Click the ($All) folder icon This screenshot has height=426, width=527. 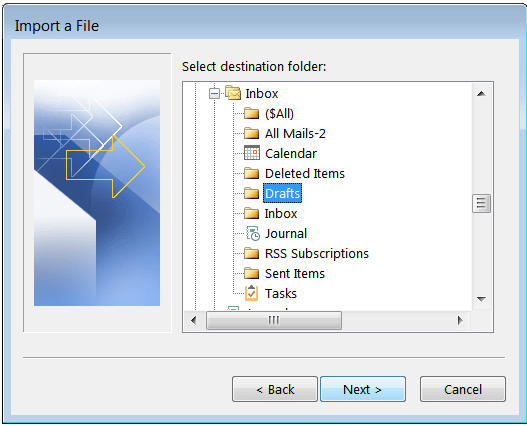coord(251,114)
